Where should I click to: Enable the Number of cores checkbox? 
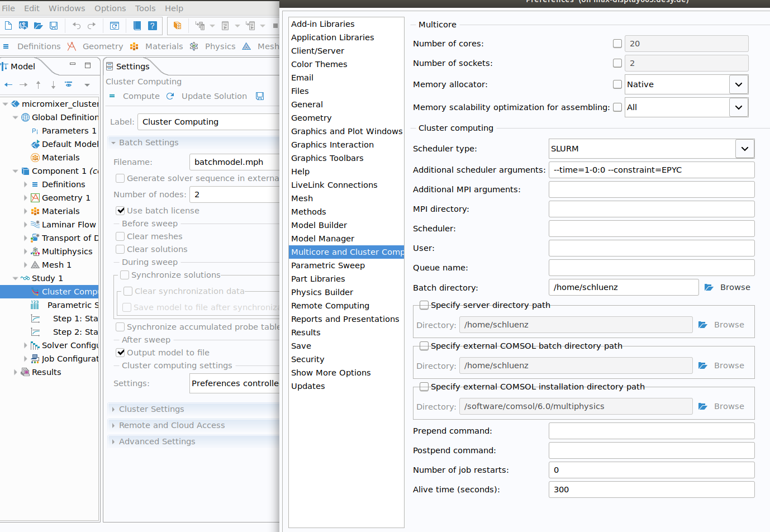[x=617, y=44]
